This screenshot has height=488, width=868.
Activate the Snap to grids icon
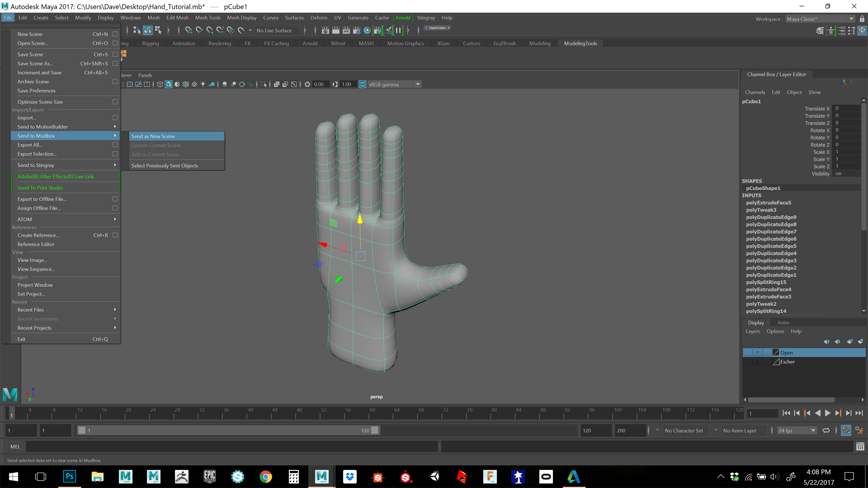pos(189,30)
